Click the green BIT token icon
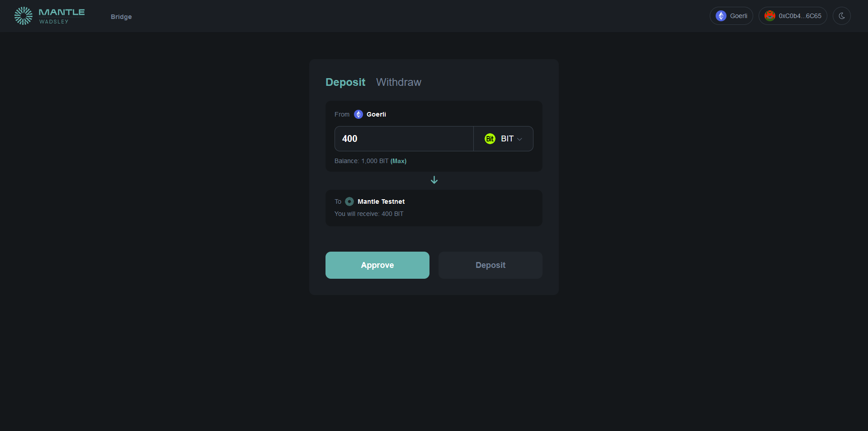The image size is (868, 431). (490, 139)
